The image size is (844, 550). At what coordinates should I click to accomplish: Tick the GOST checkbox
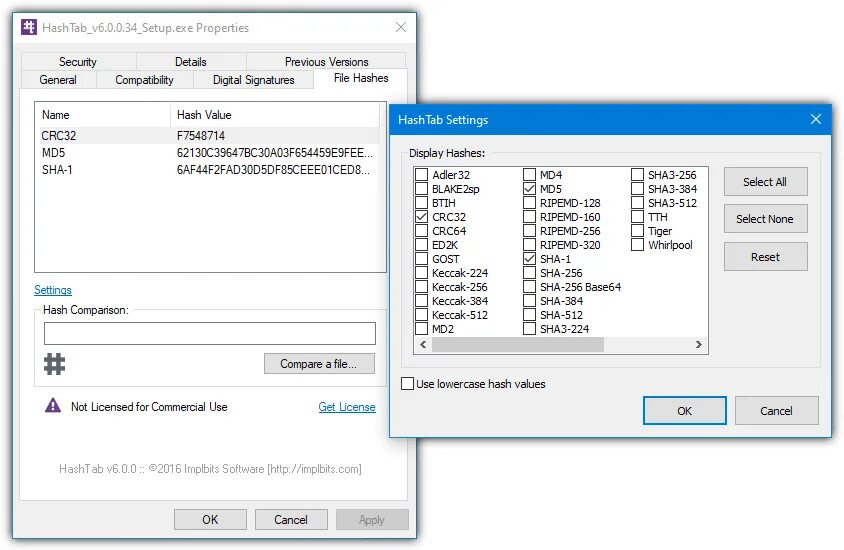(x=421, y=258)
